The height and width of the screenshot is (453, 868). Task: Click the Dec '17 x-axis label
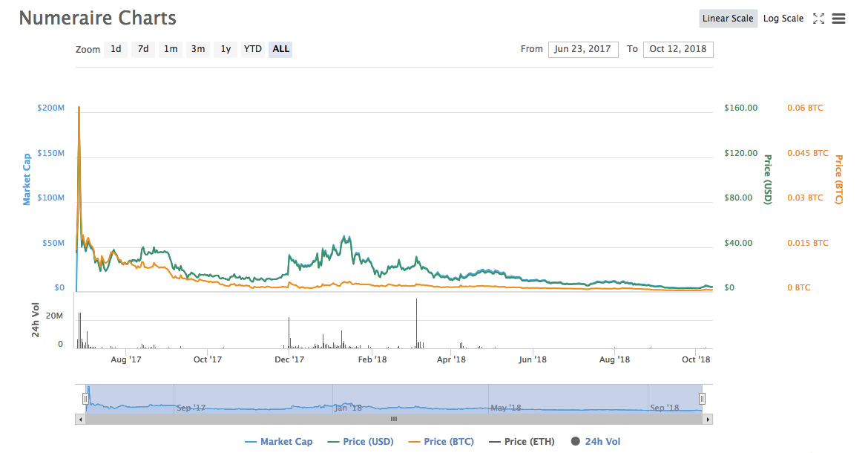tap(289, 359)
